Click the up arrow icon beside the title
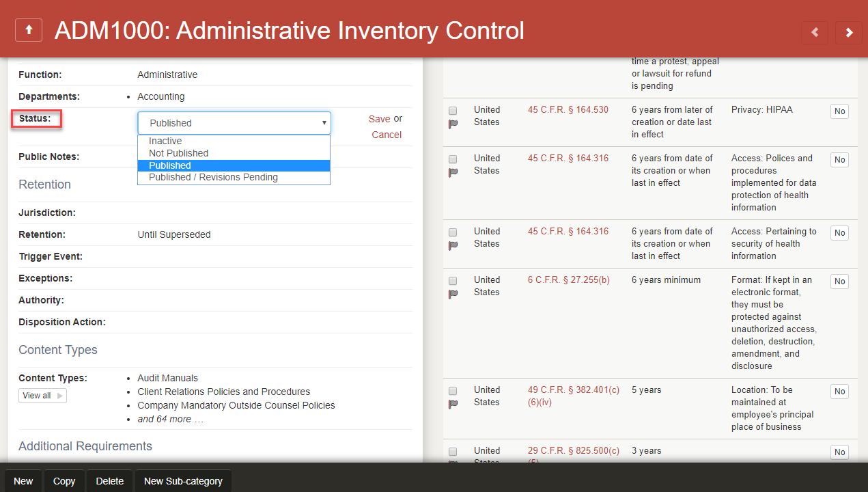 (29, 31)
